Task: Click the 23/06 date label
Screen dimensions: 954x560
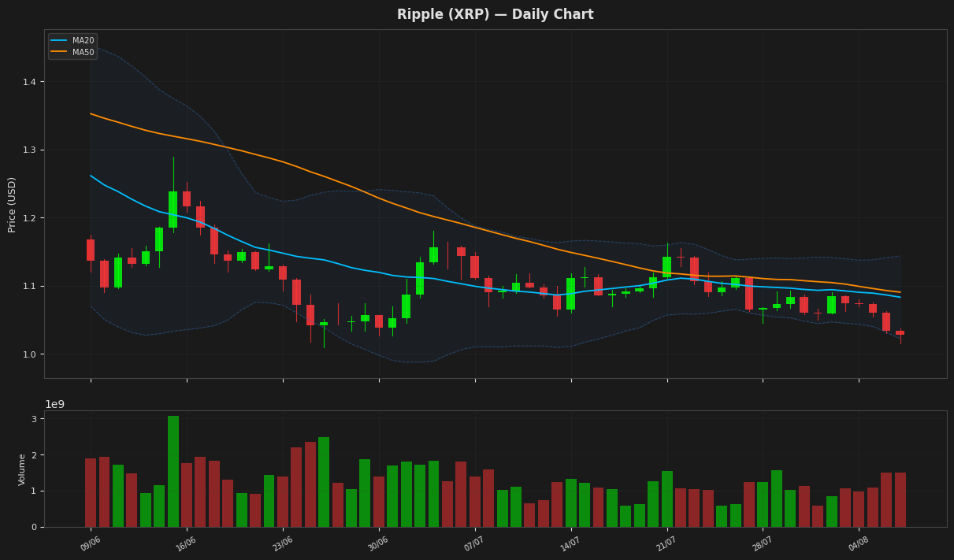Action: coord(283,543)
